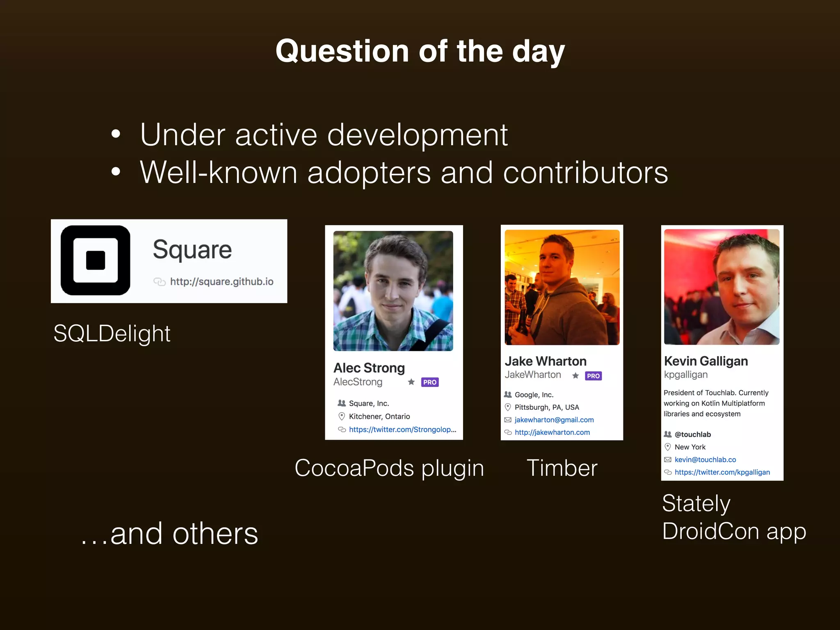The width and height of the screenshot is (840, 630).
Task: Click the Square company logo
Action: coord(95,260)
